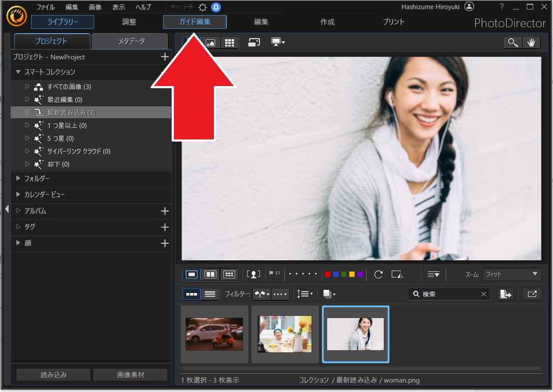Collapse the left panel with arrow handle

tap(6, 209)
